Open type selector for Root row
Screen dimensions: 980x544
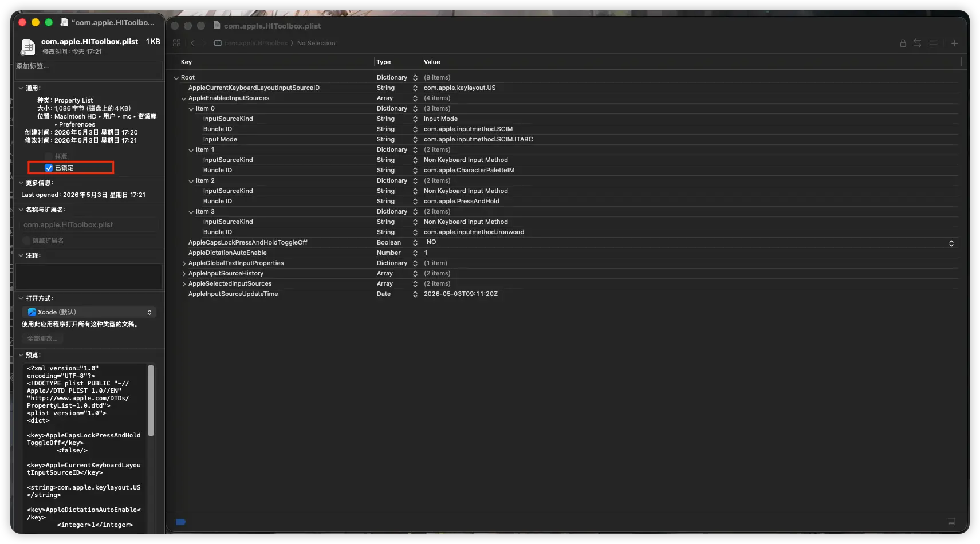point(415,78)
